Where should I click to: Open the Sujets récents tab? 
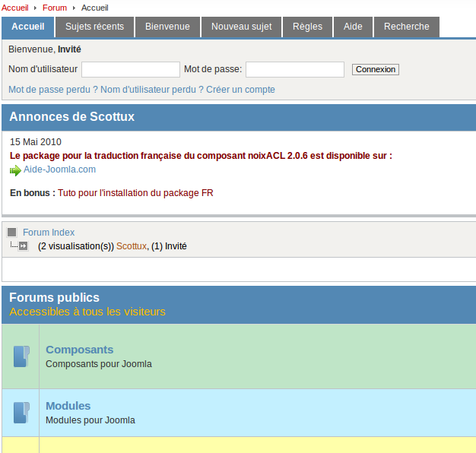point(94,27)
